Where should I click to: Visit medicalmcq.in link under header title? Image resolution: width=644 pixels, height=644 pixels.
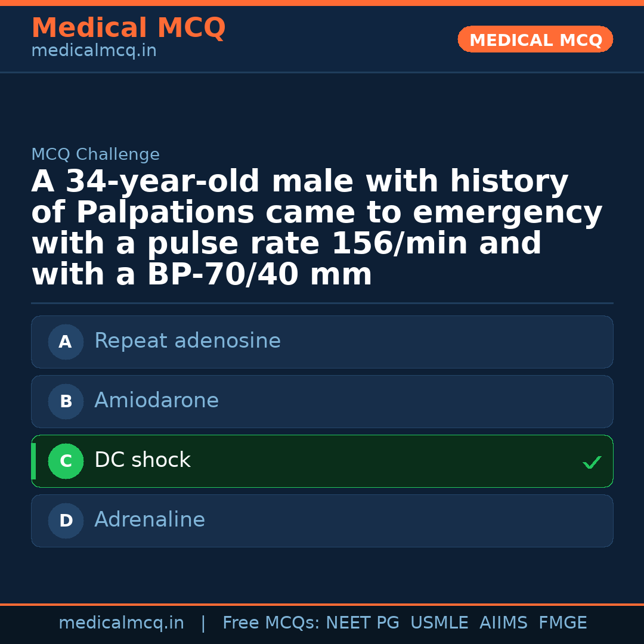pyautogui.click(x=94, y=51)
